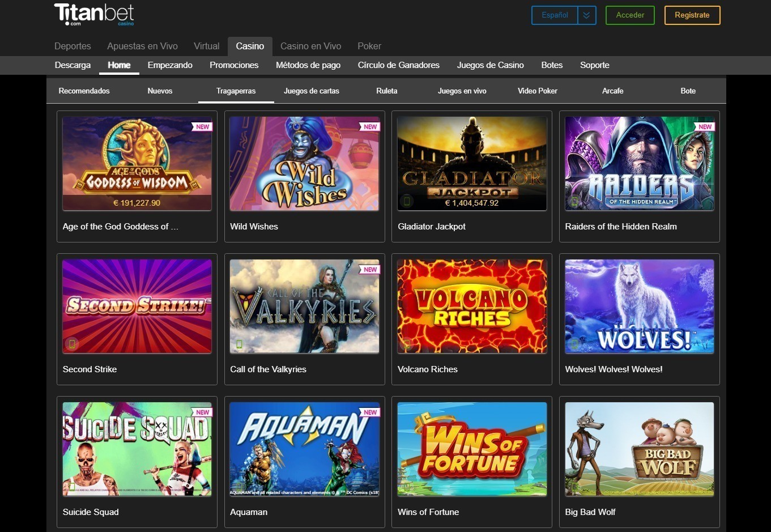Click mobile icon on Wolves! thumbnail
This screenshot has height=532, width=771.
(x=574, y=343)
